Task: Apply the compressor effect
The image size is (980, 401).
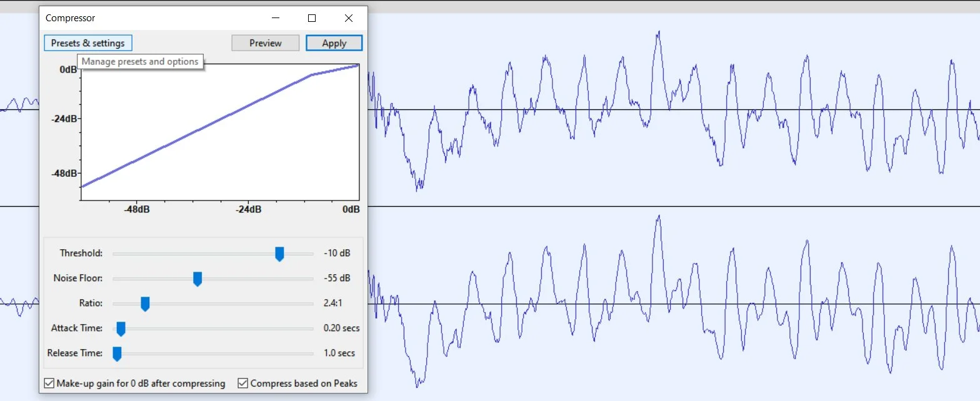Action: point(334,43)
